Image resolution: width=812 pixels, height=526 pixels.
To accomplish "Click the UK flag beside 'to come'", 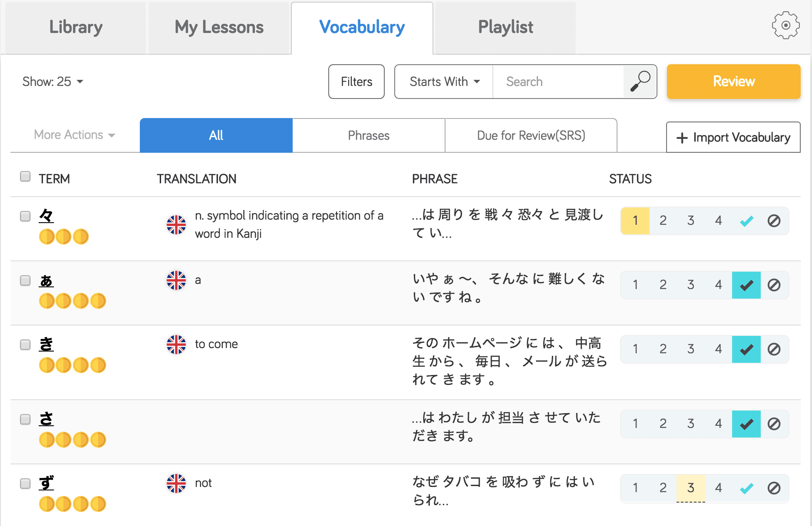I will pyautogui.click(x=176, y=345).
